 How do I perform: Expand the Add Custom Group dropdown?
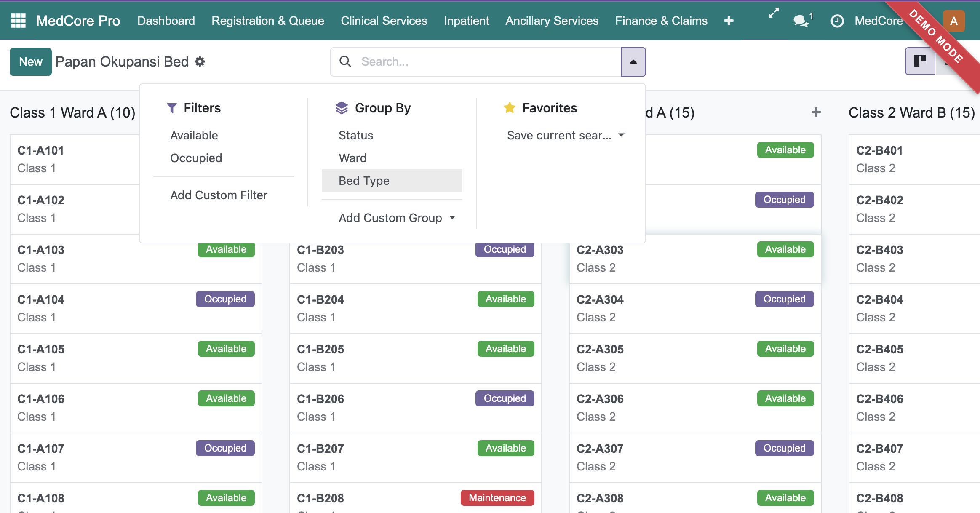(397, 218)
